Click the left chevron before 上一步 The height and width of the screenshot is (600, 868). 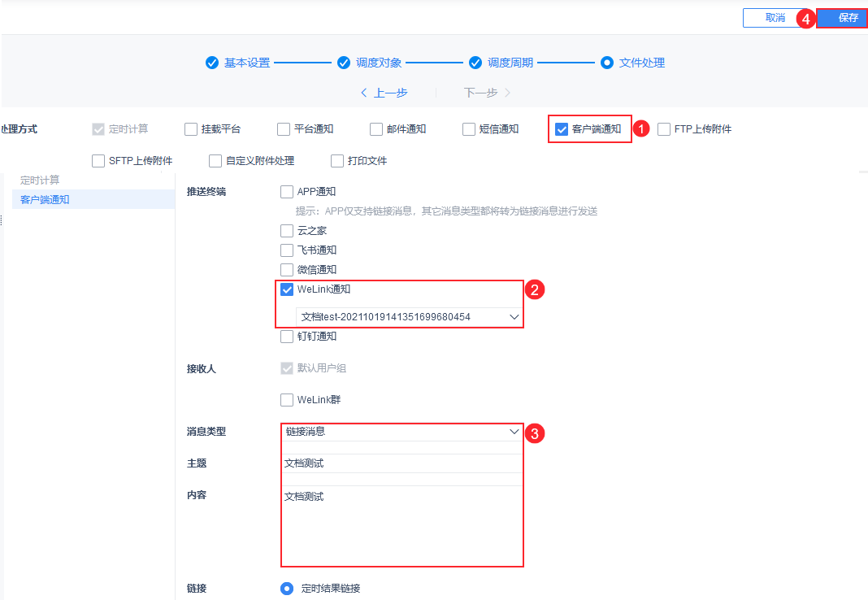[x=363, y=93]
